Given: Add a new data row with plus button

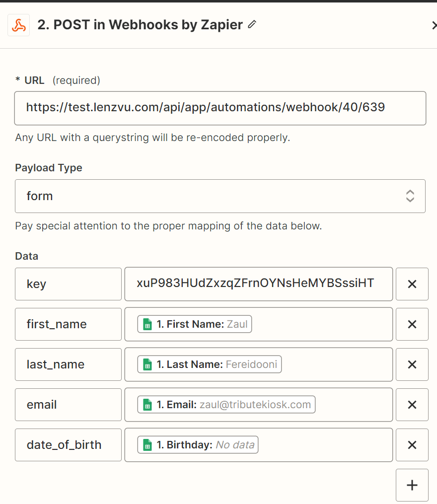Looking at the screenshot, I should (x=412, y=485).
